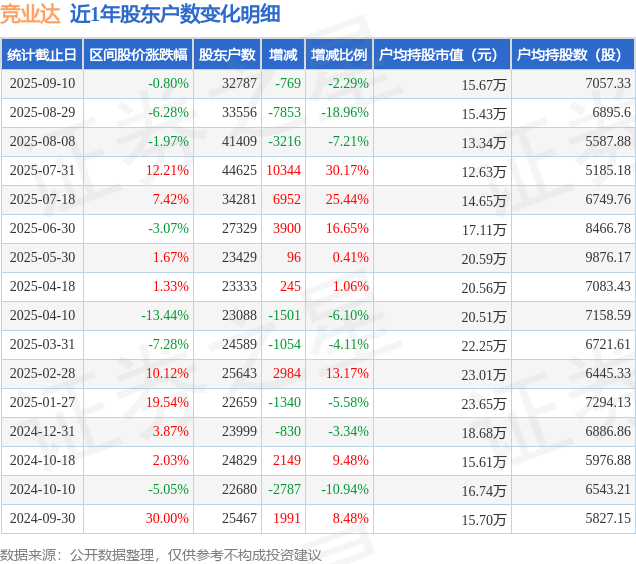This screenshot has width=636, height=564.
Task: Click price change value -0.80%
Action: coord(168,83)
